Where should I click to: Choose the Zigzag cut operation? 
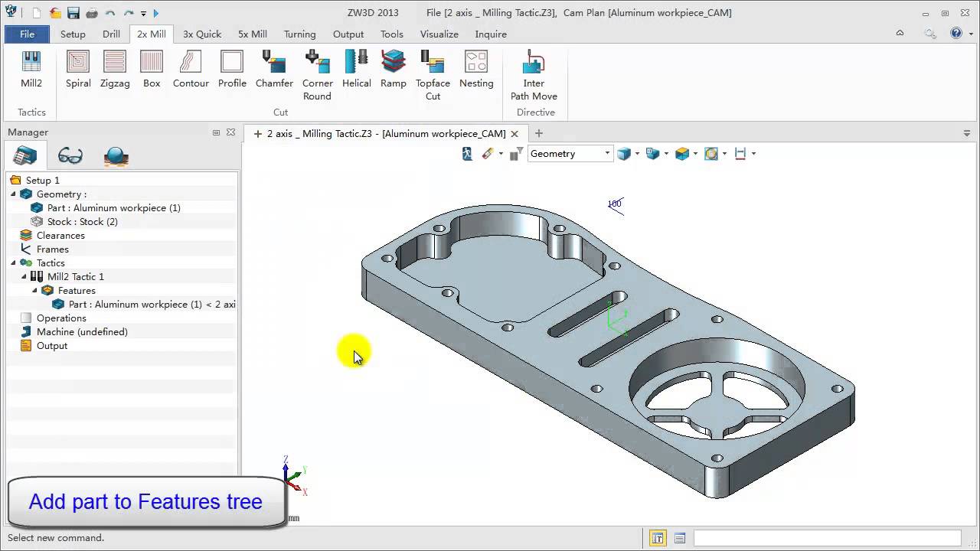pyautogui.click(x=115, y=70)
